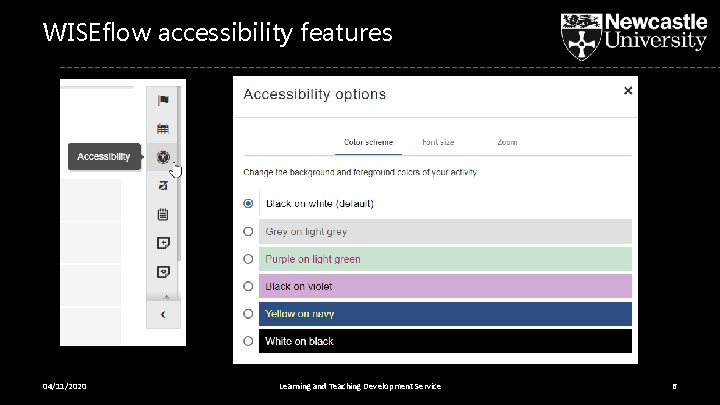Click the Black on violet color bar

[x=445, y=286]
